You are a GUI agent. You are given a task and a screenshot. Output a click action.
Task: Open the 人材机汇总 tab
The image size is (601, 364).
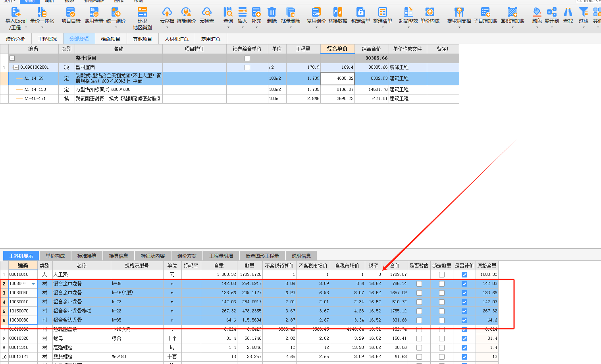177,39
